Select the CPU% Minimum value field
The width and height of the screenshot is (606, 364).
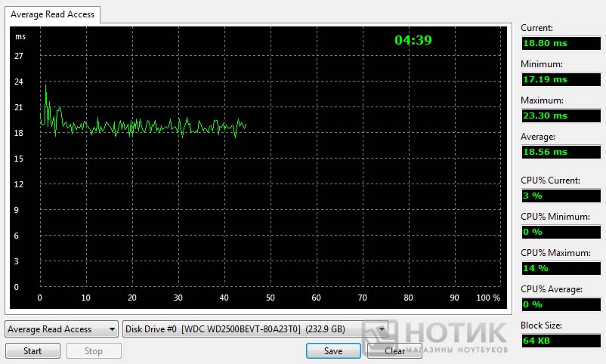(x=561, y=233)
